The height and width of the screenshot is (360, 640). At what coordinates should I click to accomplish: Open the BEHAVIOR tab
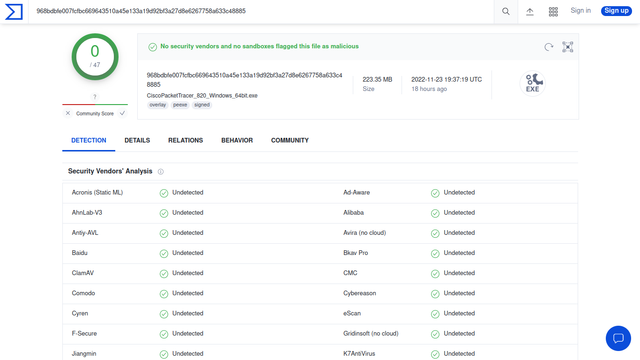point(237,140)
